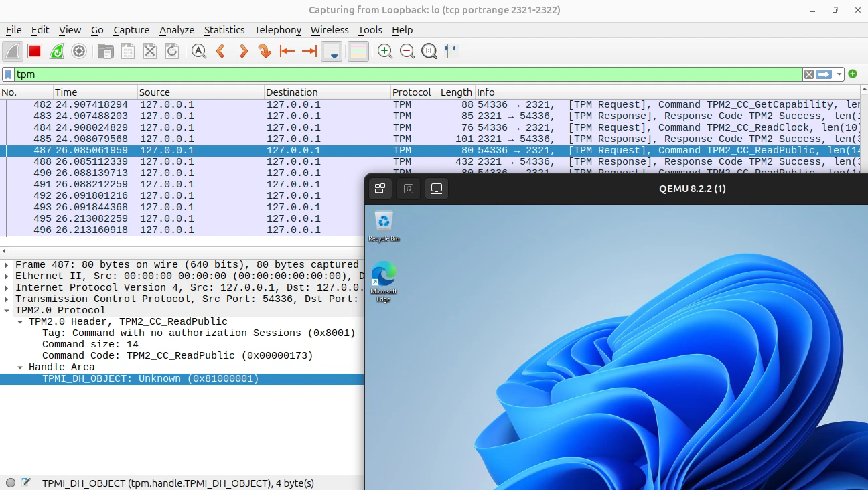Toggle packet list colorization rules
Image resolution: width=868 pixels, height=490 pixels.
(x=358, y=51)
